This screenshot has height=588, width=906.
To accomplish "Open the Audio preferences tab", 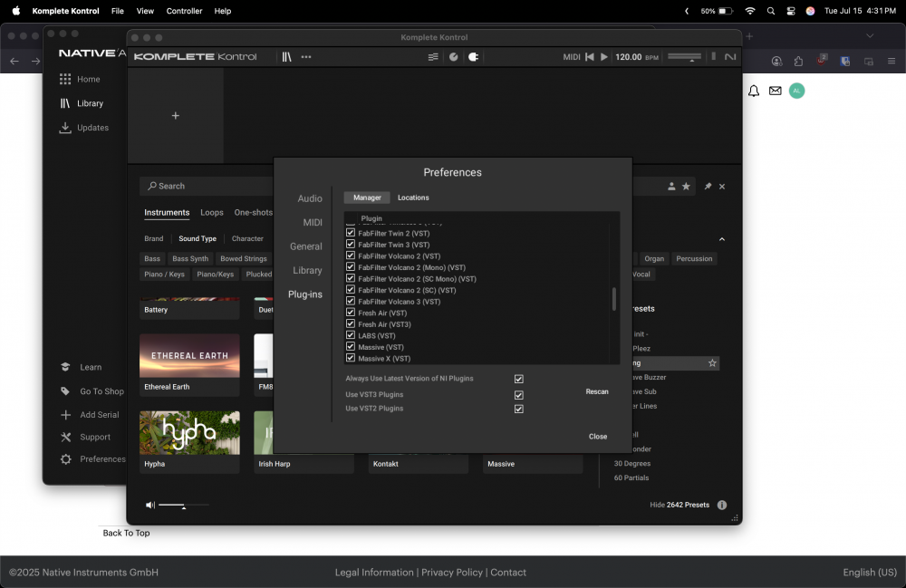I will coord(310,198).
